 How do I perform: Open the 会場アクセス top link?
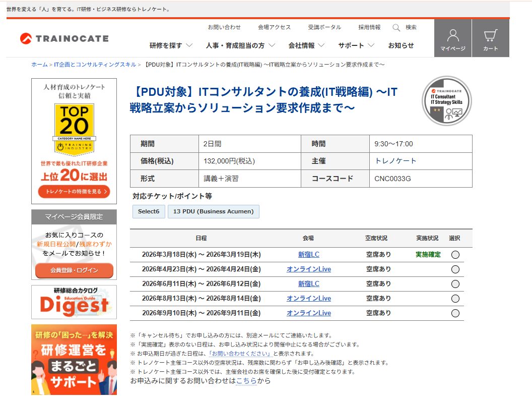(274, 27)
